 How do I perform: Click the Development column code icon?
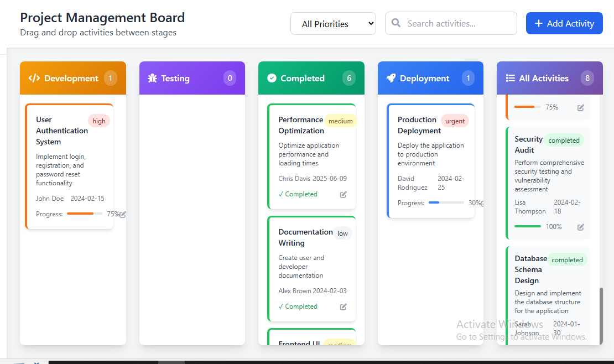(x=34, y=79)
